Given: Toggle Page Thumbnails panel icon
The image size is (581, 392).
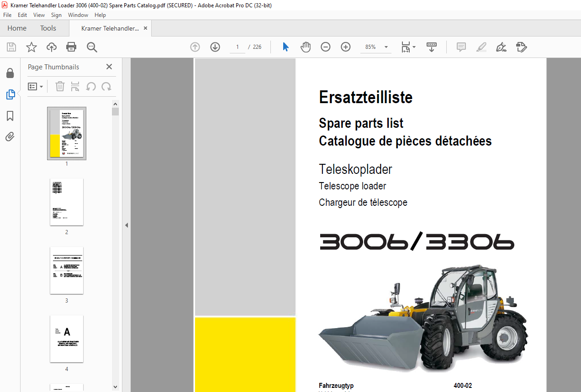Looking at the screenshot, I should [10, 94].
